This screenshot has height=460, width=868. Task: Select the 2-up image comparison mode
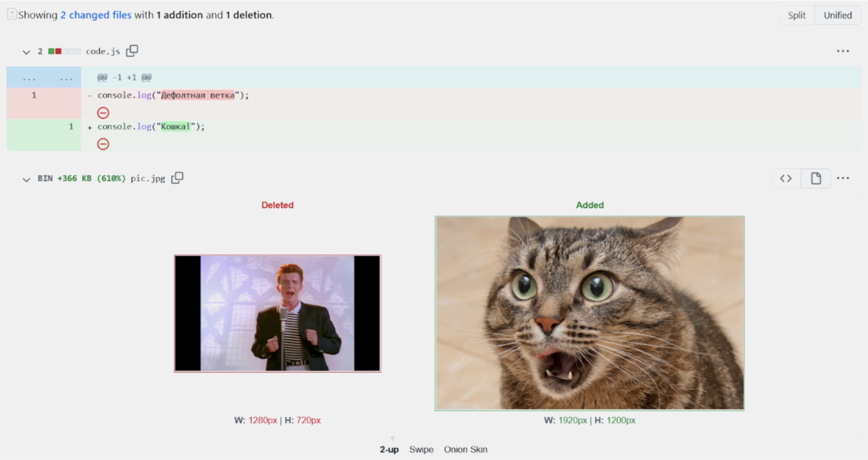[389, 449]
